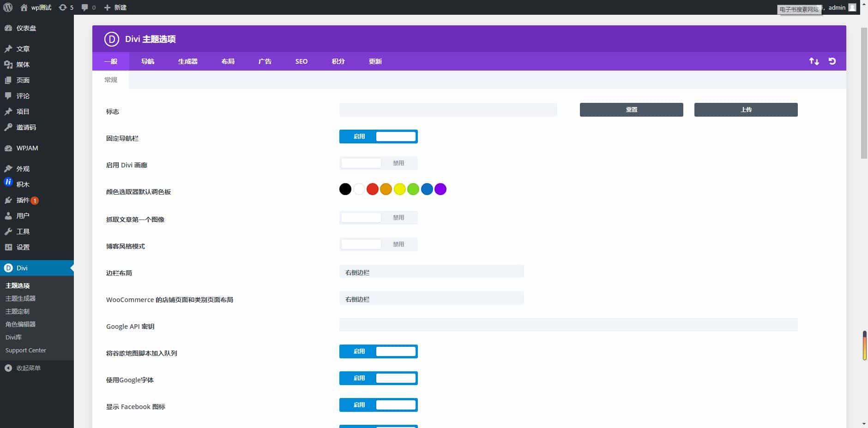The image size is (868, 428).
Task: Open 插件 plugins section
Action: pos(37,200)
